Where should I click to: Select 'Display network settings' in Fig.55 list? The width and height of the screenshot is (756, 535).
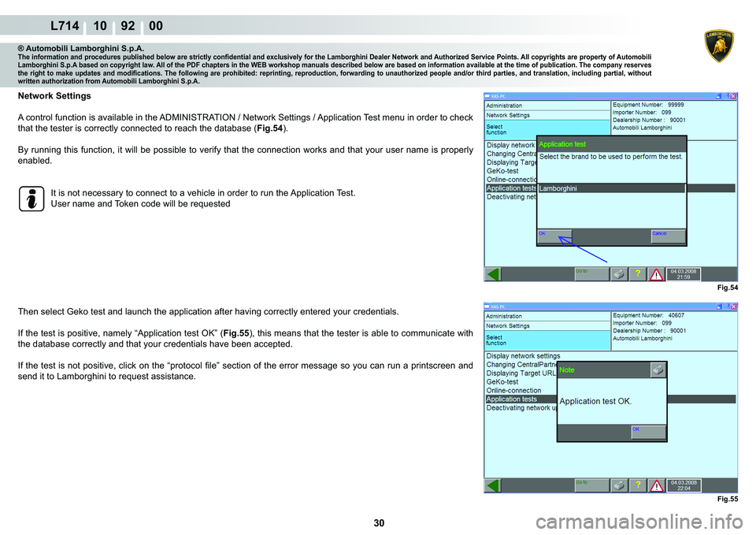pyautogui.click(x=523, y=355)
